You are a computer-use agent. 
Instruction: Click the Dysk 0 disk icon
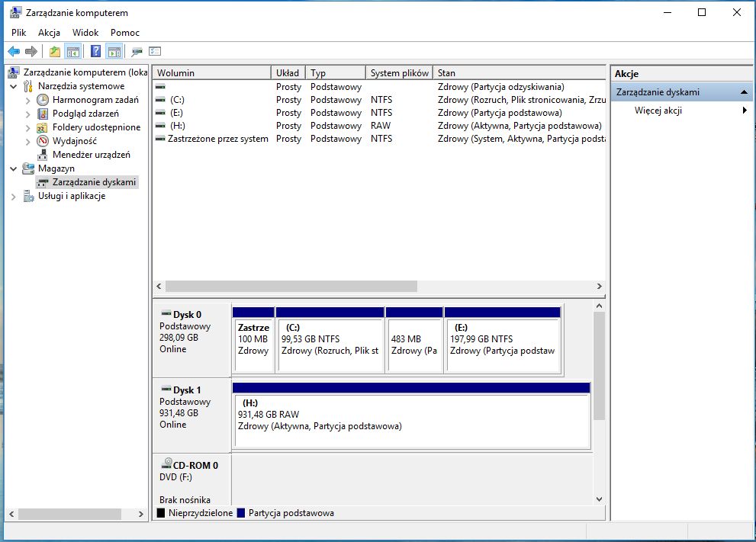(x=166, y=313)
